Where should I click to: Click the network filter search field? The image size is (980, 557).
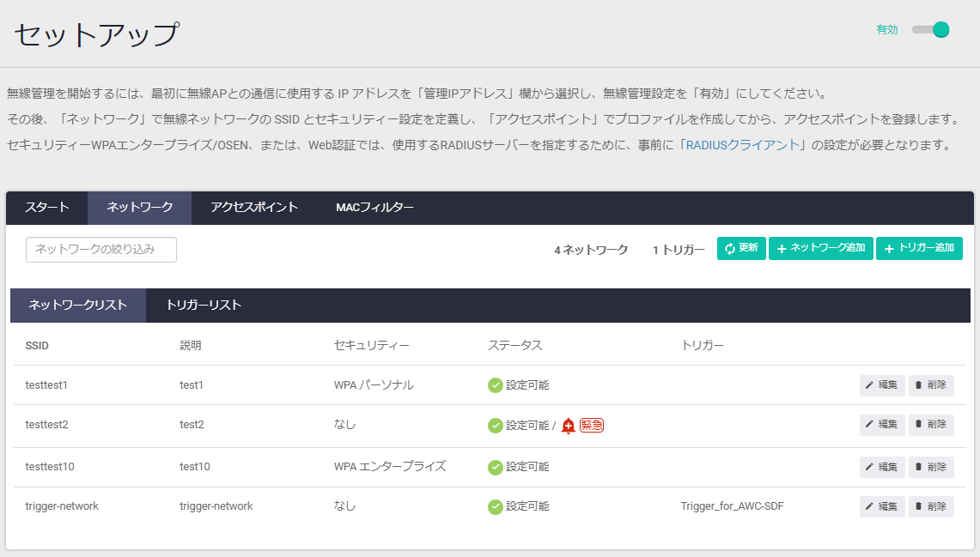point(101,250)
